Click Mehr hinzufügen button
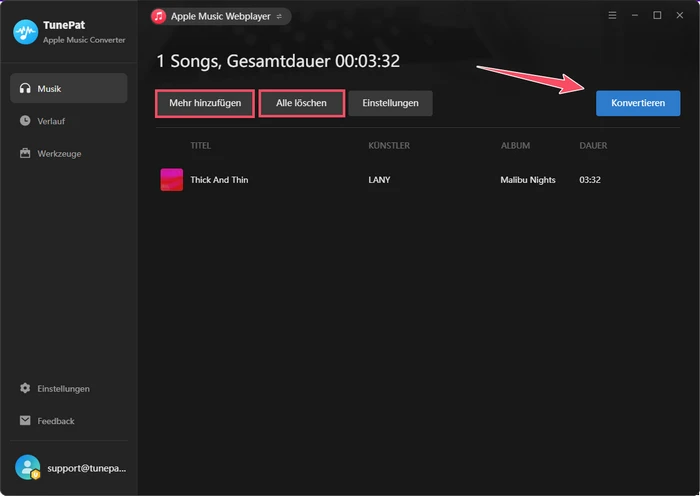700x496 pixels. 205,103
